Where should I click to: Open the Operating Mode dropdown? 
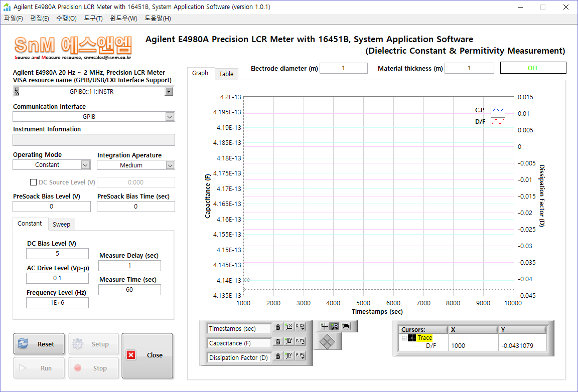(x=85, y=165)
